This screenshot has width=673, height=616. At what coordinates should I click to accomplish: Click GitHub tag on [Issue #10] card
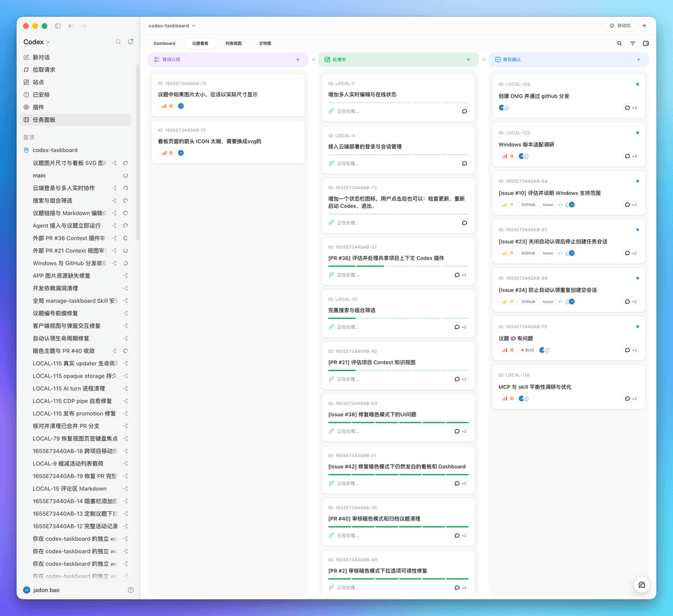click(x=528, y=205)
